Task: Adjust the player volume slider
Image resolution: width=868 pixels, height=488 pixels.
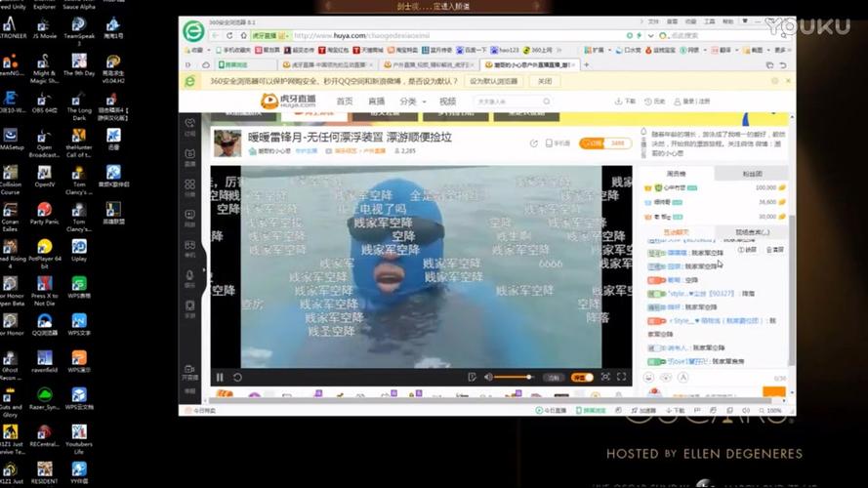Action: (514, 378)
